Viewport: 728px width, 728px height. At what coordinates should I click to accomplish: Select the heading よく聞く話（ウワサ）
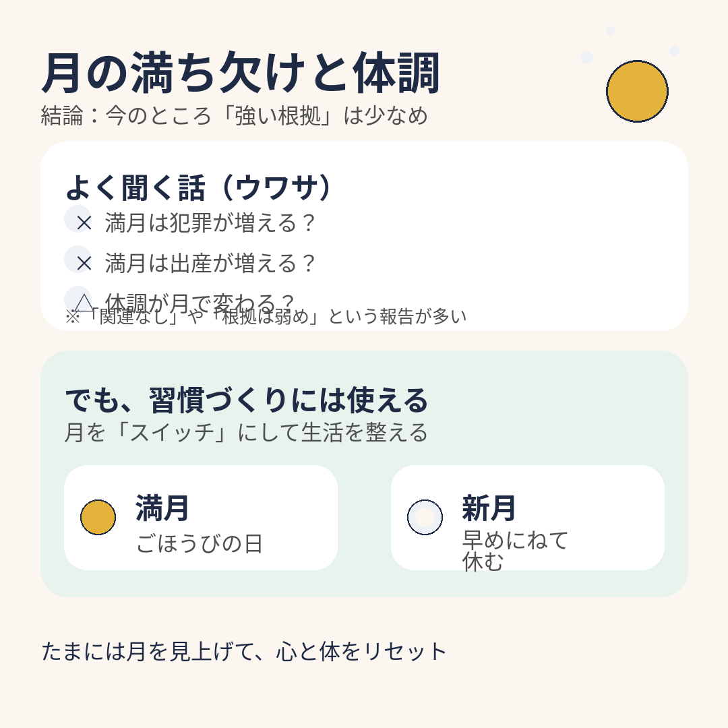pos(200,188)
